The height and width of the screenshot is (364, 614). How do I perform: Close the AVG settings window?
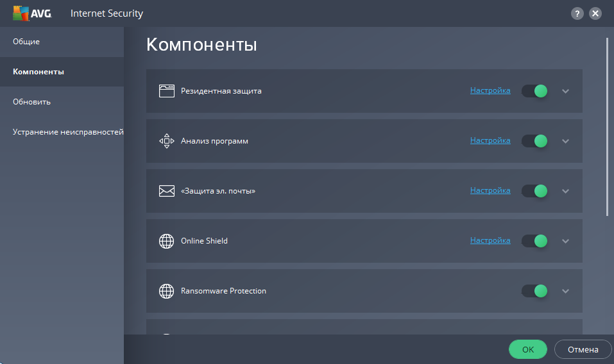click(595, 13)
